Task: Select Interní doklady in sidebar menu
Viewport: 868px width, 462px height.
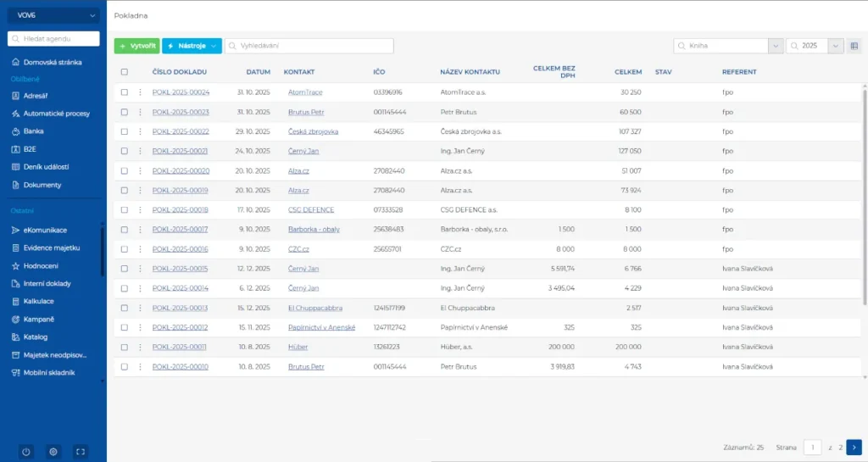Action: [47, 283]
